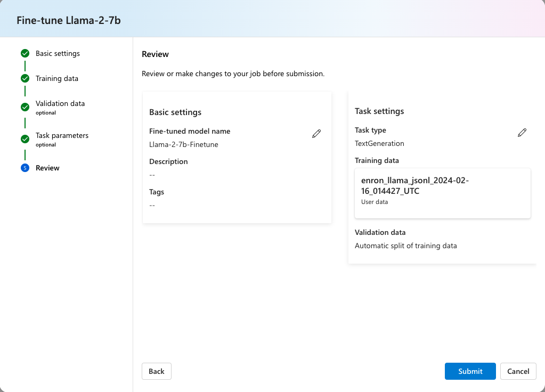Cancel the fine-tune wizard
The image size is (545, 392).
click(x=518, y=371)
